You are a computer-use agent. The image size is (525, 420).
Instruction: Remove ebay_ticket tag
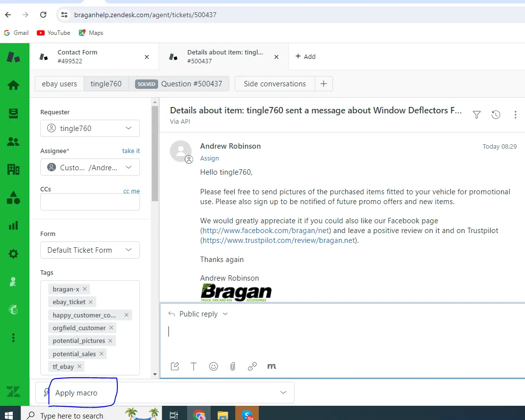tap(91, 302)
